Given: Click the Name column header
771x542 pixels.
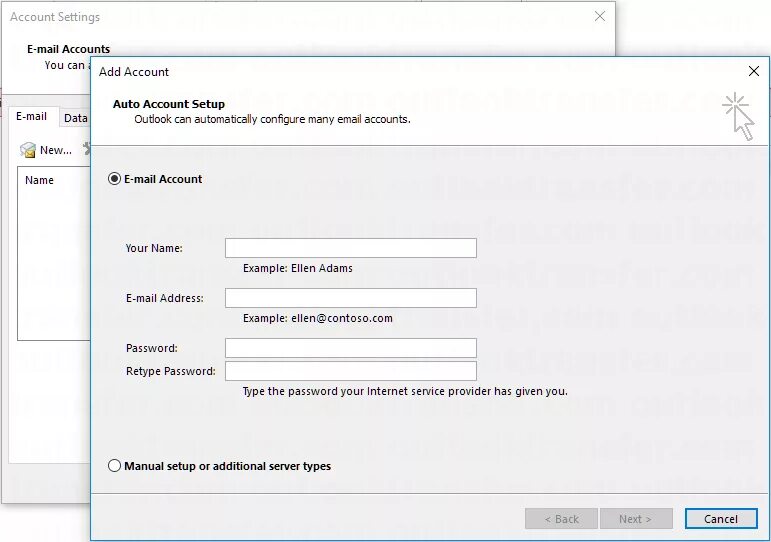Looking at the screenshot, I should [40, 180].
